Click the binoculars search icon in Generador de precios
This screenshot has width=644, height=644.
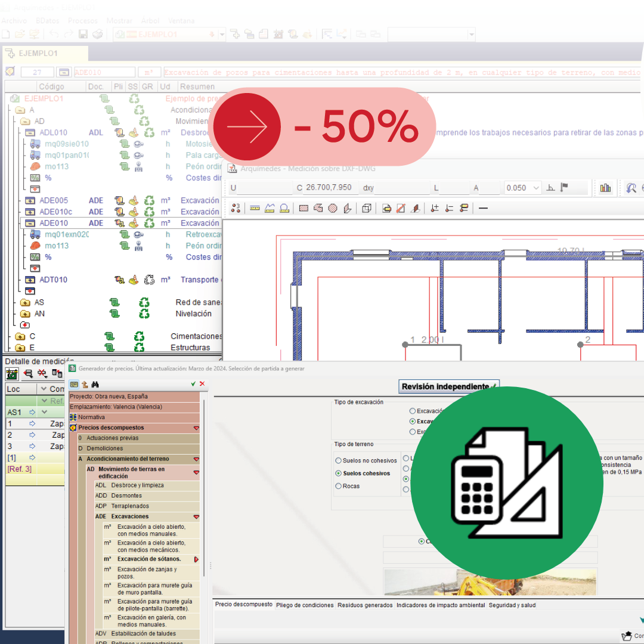click(94, 385)
